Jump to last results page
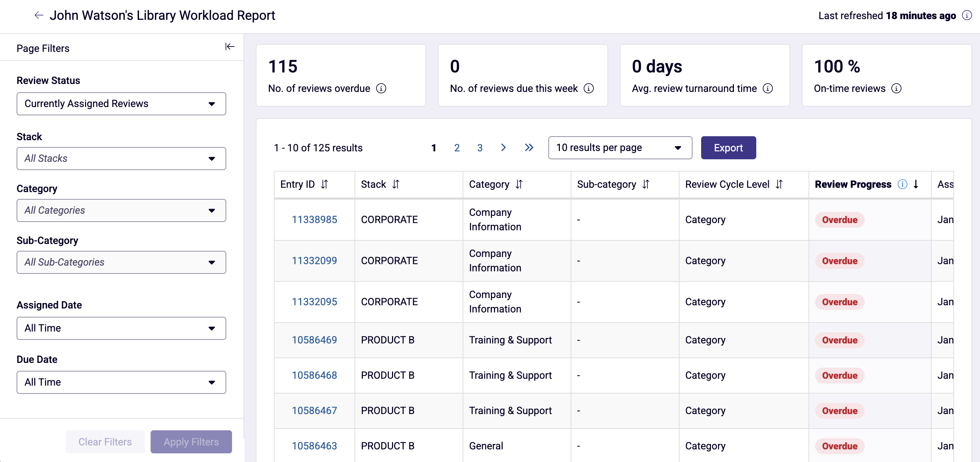The height and width of the screenshot is (462, 980). (529, 148)
